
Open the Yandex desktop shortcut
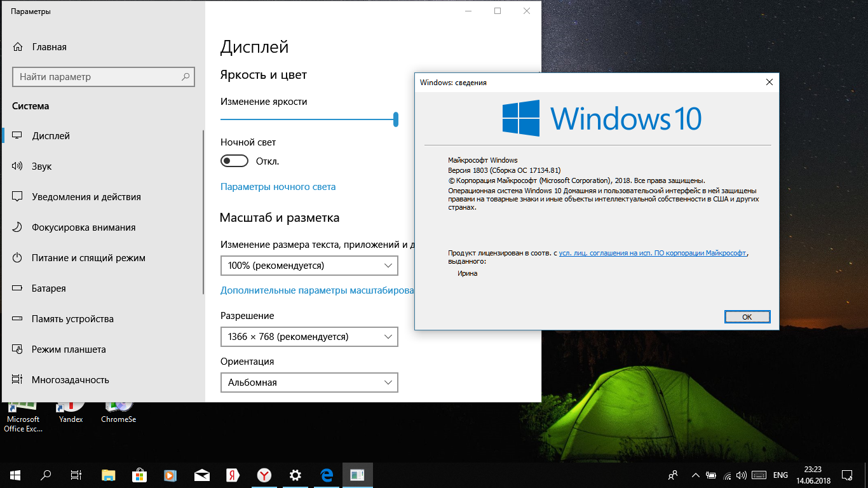tap(71, 413)
